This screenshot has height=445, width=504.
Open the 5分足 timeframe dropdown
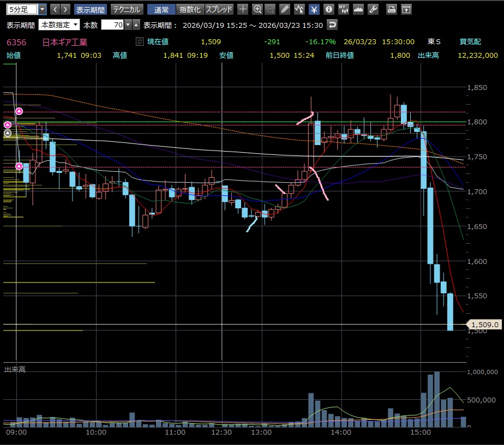[x=42, y=9]
